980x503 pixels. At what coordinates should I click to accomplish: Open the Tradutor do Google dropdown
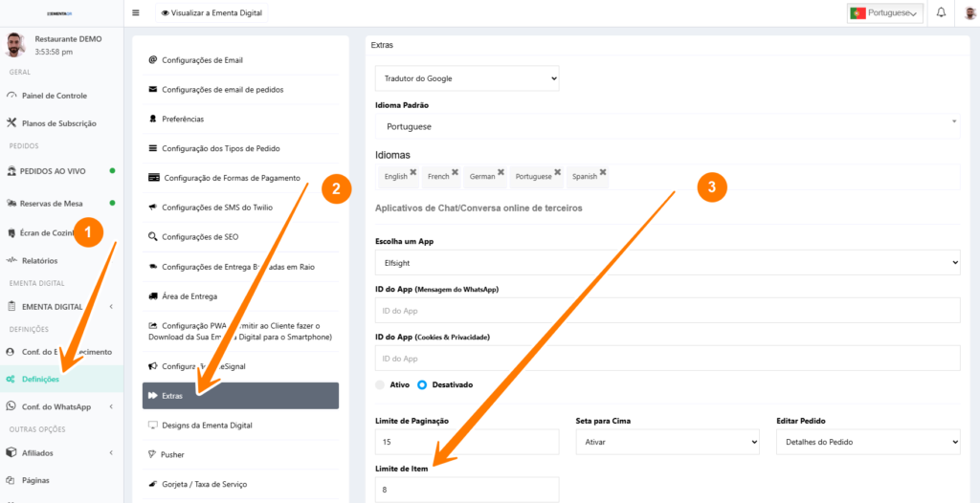467,78
